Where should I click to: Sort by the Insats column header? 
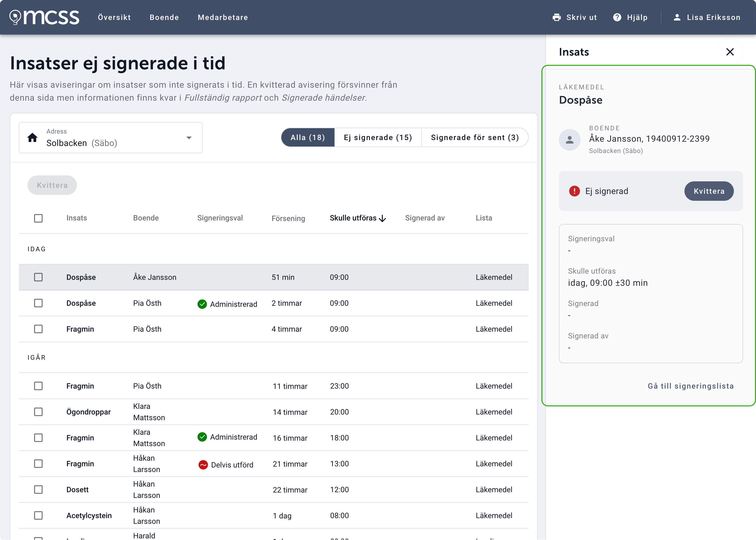click(x=76, y=218)
